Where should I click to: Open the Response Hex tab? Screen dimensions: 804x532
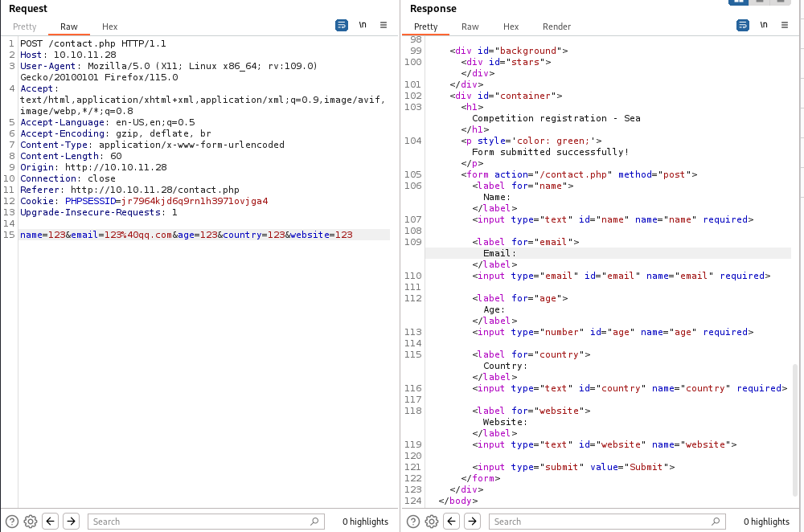(511, 27)
